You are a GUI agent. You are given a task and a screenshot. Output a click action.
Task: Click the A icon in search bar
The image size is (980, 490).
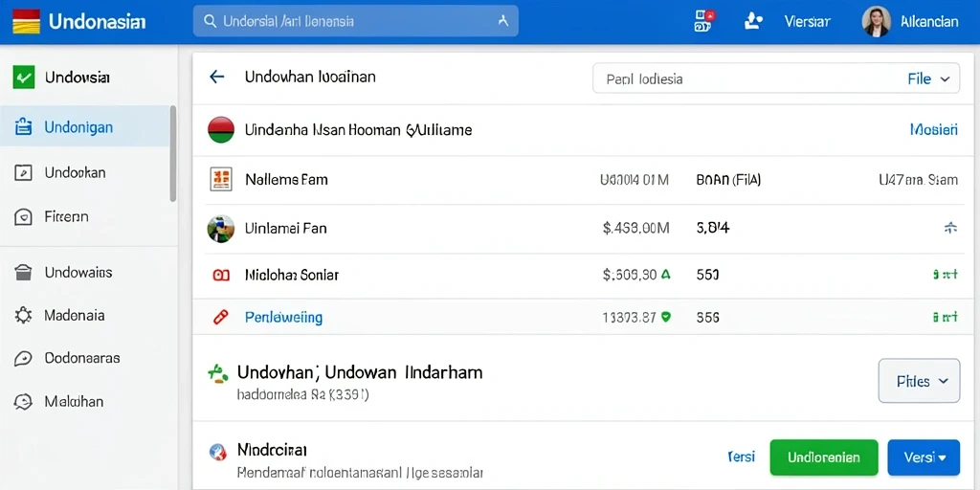tap(503, 21)
